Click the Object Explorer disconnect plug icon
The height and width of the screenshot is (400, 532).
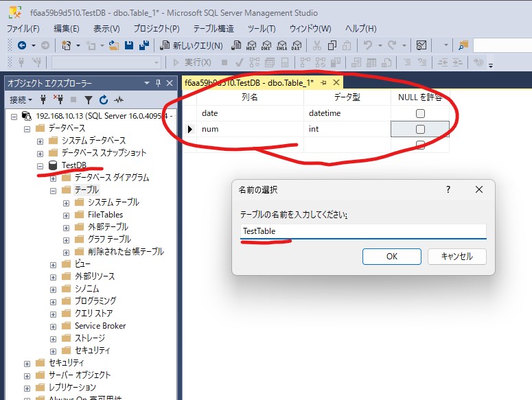tap(58, 99)
